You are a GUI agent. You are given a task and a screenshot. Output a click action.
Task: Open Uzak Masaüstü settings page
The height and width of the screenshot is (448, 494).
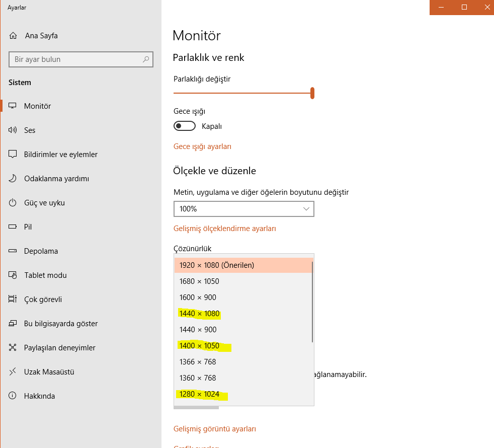(81, 372)
